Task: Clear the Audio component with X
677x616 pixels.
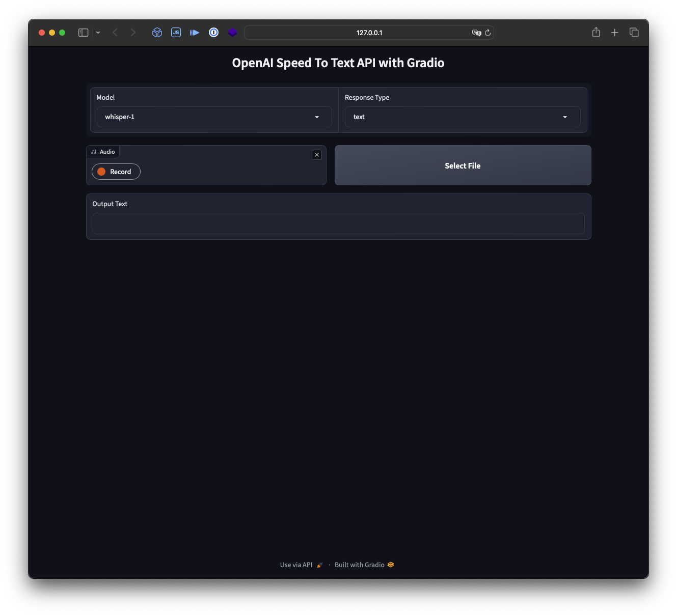Action: 317,155
